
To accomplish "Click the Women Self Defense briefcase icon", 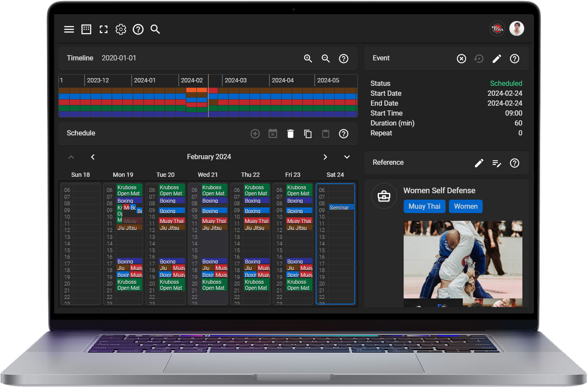I will tap(384, 196).
